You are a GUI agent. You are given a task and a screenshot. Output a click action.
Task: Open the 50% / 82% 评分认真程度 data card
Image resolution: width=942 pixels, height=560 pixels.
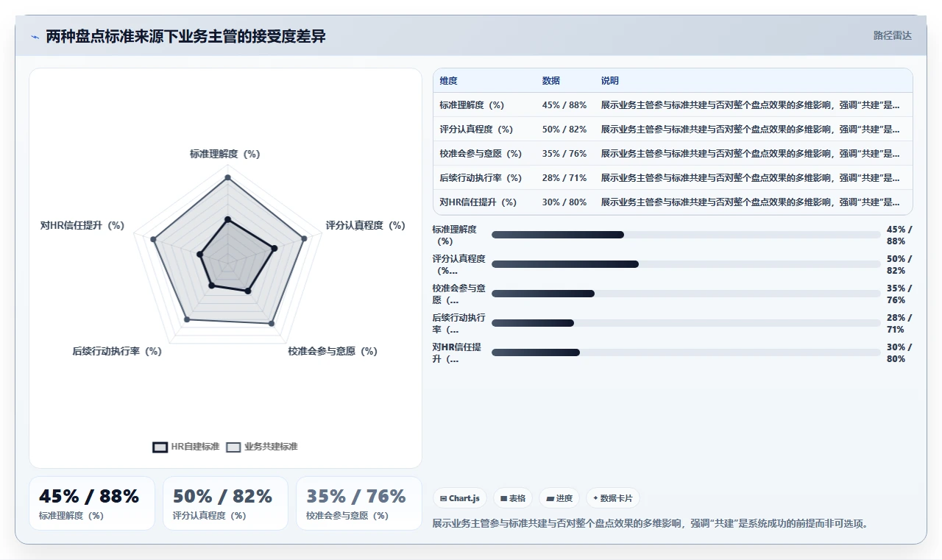225,503
